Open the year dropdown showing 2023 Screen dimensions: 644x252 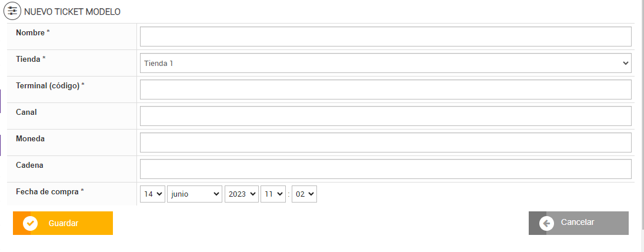coord(241,194)
